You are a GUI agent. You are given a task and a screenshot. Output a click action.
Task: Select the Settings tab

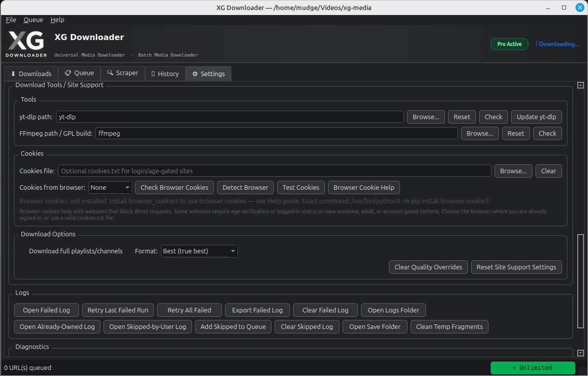point(208,74)
